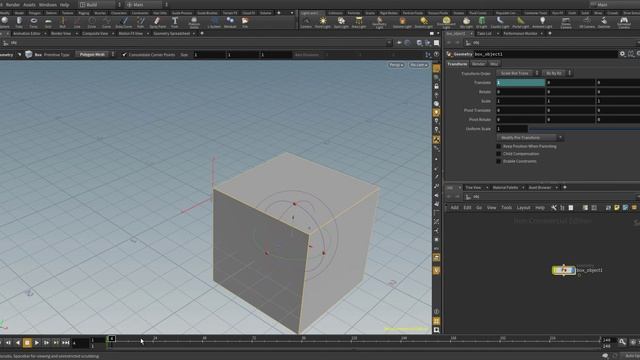Image resolution: width=640 pixels, height=360 pixels.
Task: Select the Tube shelf tool
Action: [x=19, y=22]
